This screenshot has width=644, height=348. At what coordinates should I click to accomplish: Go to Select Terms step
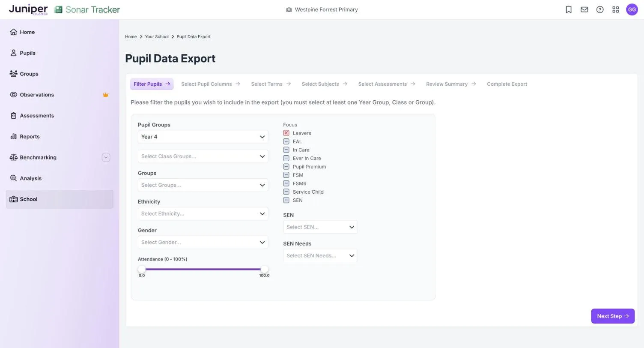pyautogui.click(x=271, y=84)
